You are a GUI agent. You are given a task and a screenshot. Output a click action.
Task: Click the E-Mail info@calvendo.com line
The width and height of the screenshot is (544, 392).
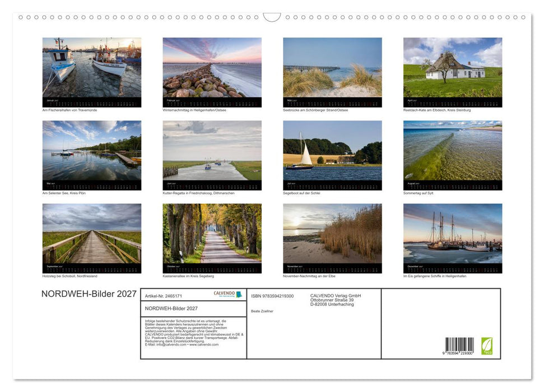182,344
